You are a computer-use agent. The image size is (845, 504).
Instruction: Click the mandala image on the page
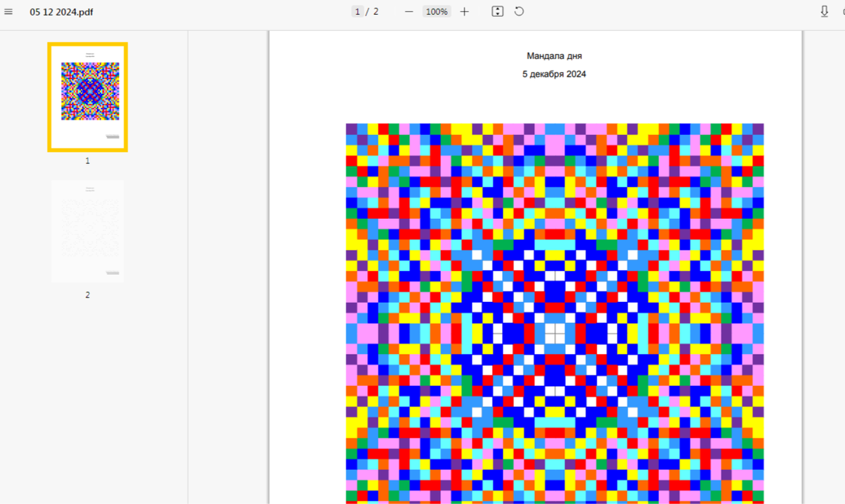point(555,313)
